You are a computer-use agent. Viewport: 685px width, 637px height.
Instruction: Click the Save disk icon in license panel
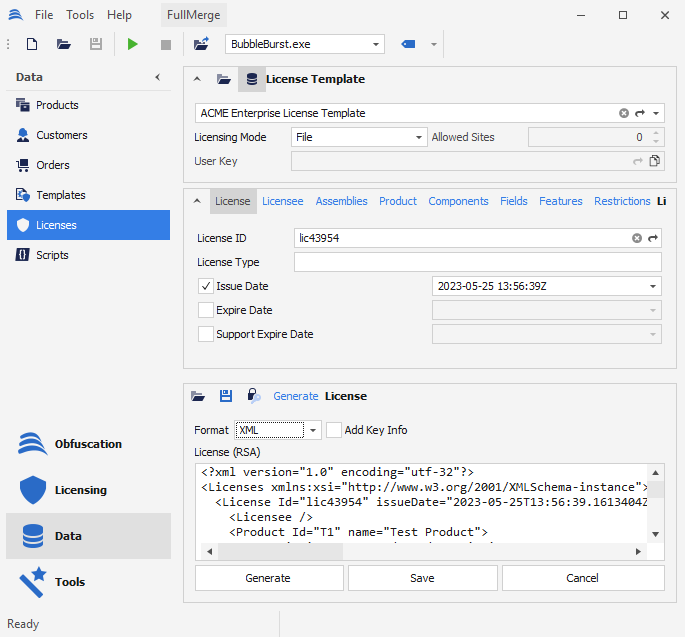(226, 396)
